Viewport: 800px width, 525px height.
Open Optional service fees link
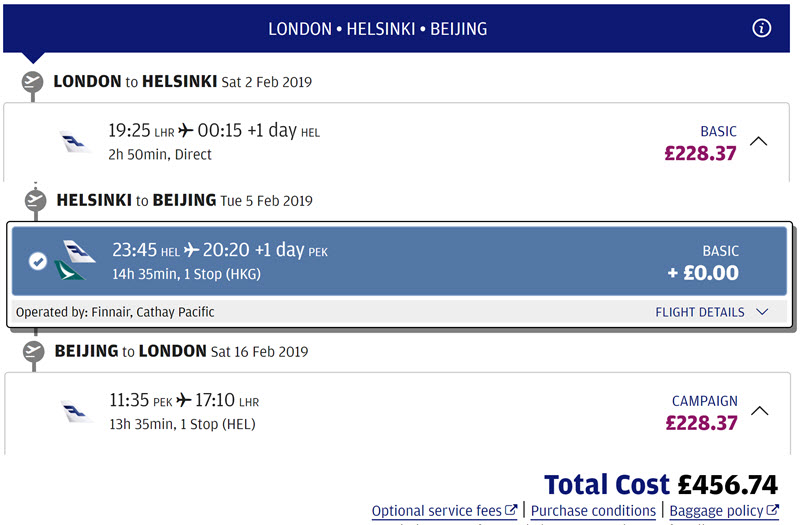pos(444,511)
